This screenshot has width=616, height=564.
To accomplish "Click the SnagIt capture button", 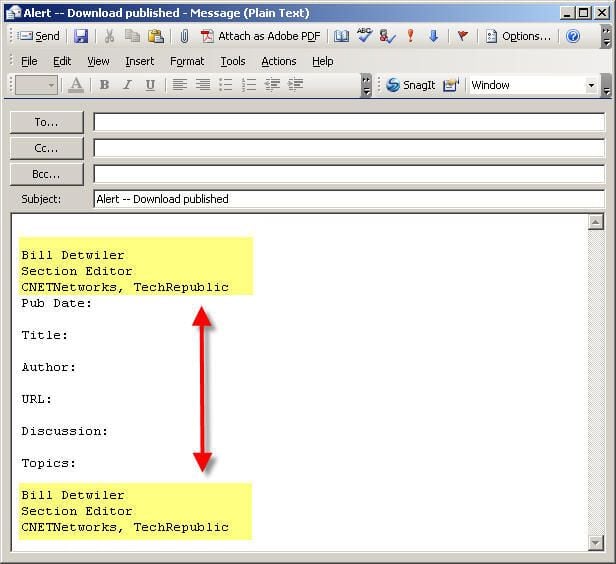I will pyautogui.click(x=411, y=85).
